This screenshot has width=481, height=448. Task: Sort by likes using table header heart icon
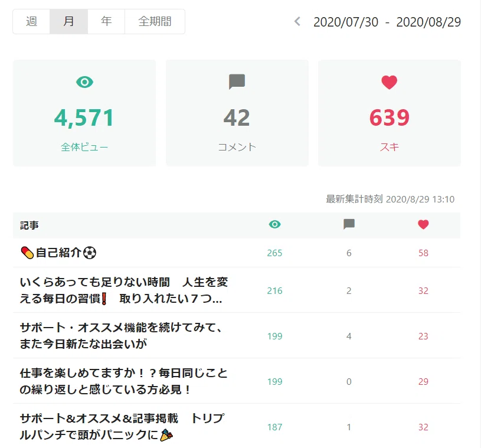coord(423,225)
